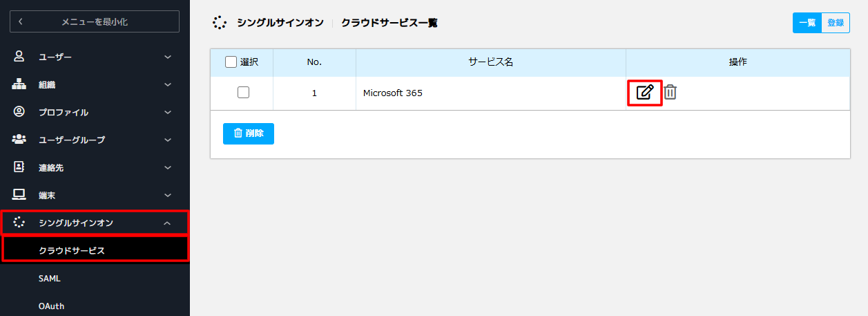Viewport: 868px width, 316px height.
Task: Select the 組織 menu label
Action: 47,84
